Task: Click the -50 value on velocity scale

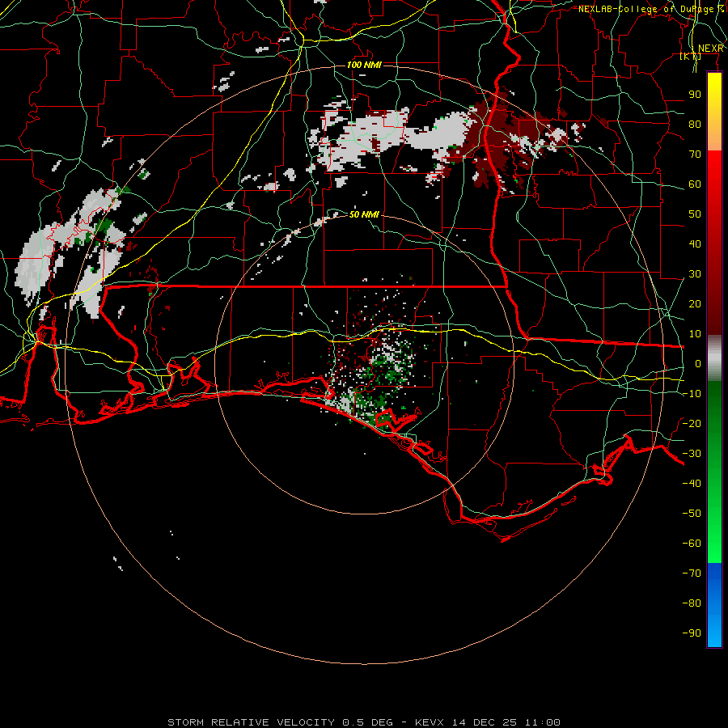Action: click(692, 514)
